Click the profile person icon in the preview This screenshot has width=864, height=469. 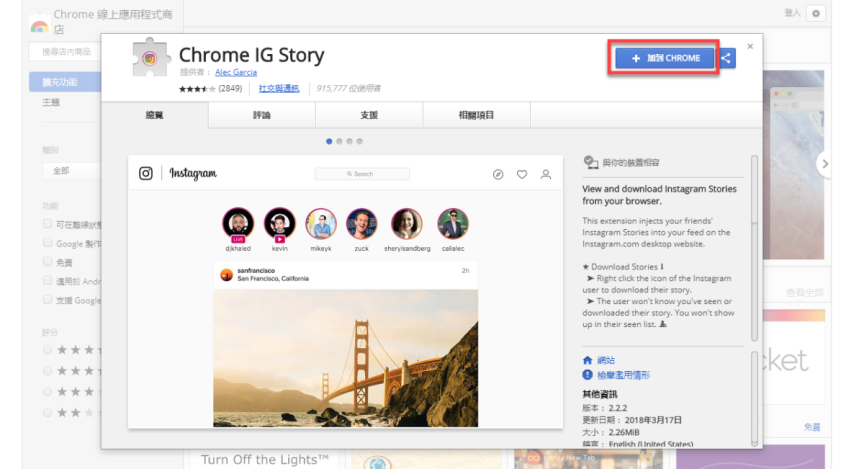tap(546, 175)
